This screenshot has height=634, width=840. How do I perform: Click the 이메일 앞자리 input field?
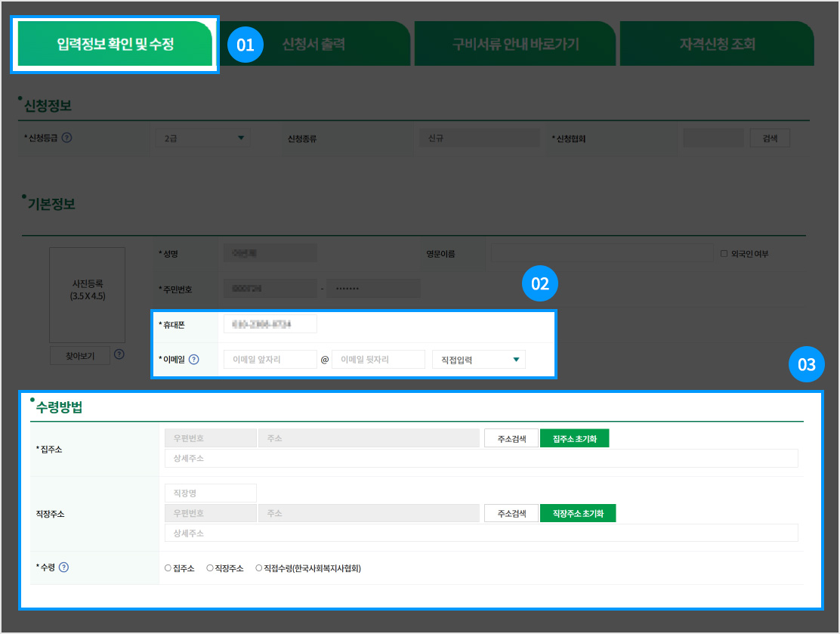tap(270, 360)
